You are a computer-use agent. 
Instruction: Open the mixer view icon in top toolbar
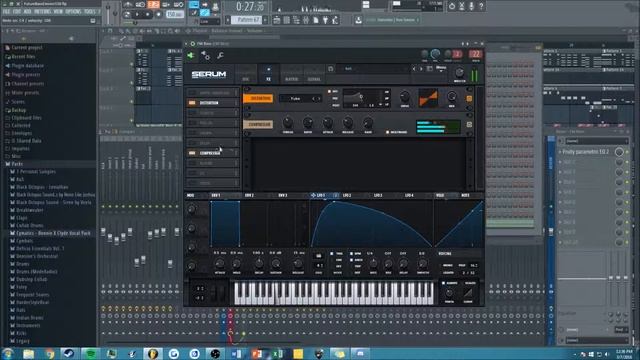[306, 20]
